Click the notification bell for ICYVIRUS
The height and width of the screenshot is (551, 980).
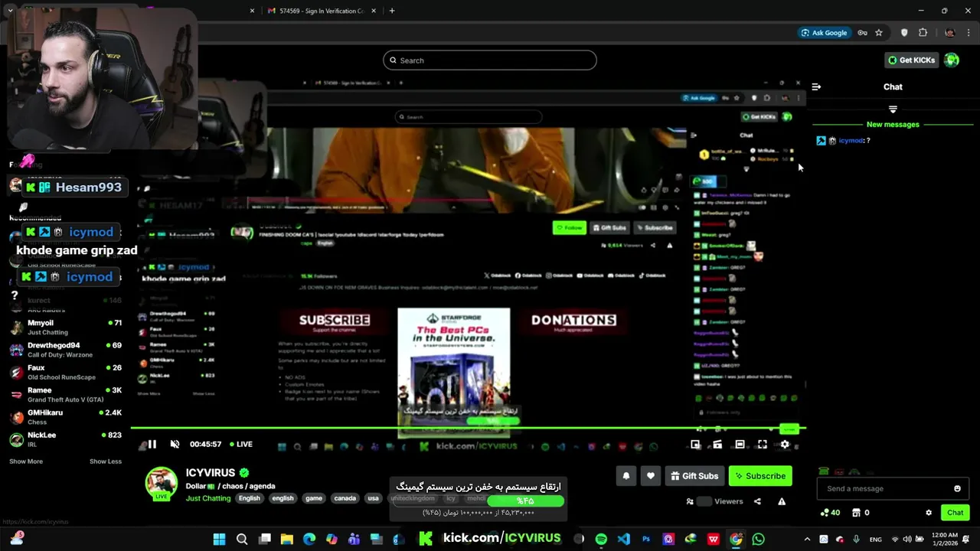coord(626,476)
